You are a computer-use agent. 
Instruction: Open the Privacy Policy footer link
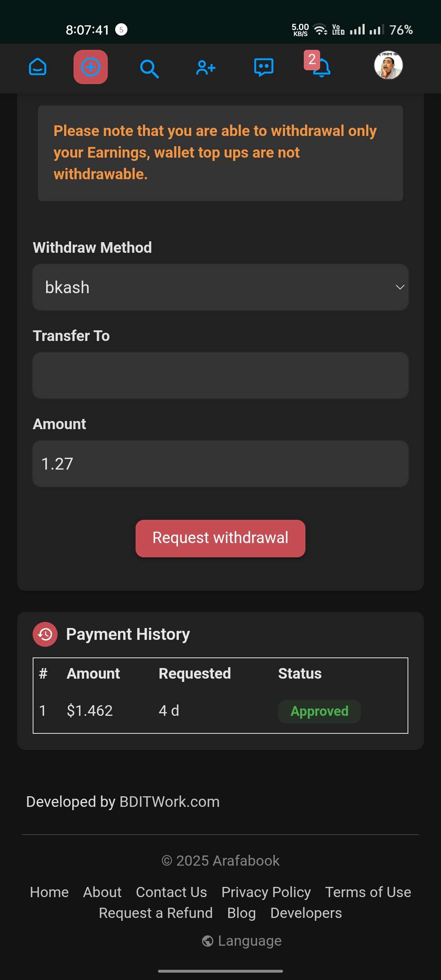(266, 892)
